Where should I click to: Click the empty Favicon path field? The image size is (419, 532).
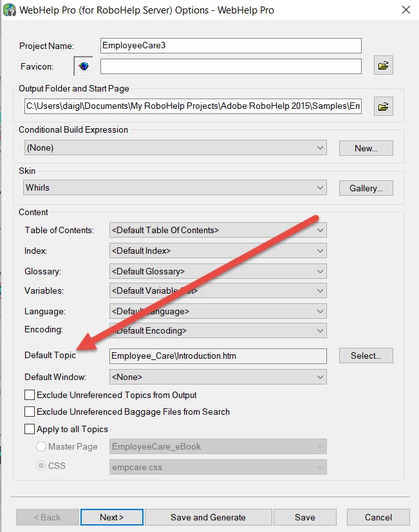pyautogui.click(x=231, y=66)
